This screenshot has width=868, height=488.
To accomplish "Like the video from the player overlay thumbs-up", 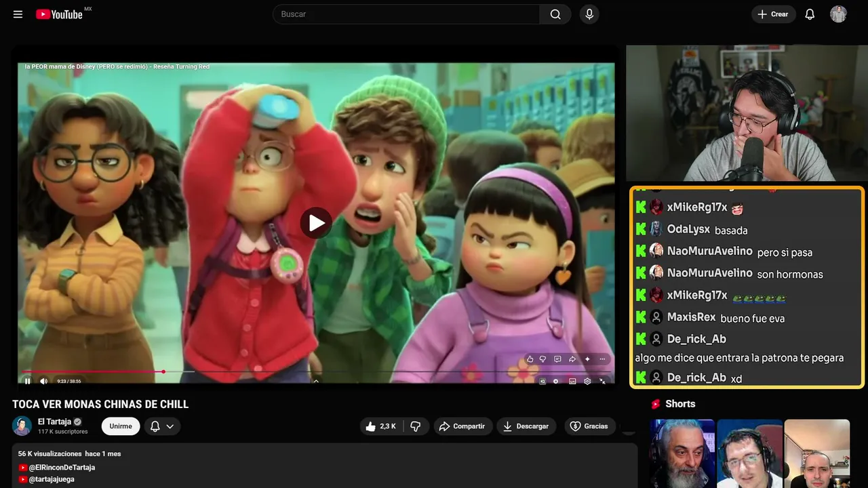I will (x=530, y=359).
